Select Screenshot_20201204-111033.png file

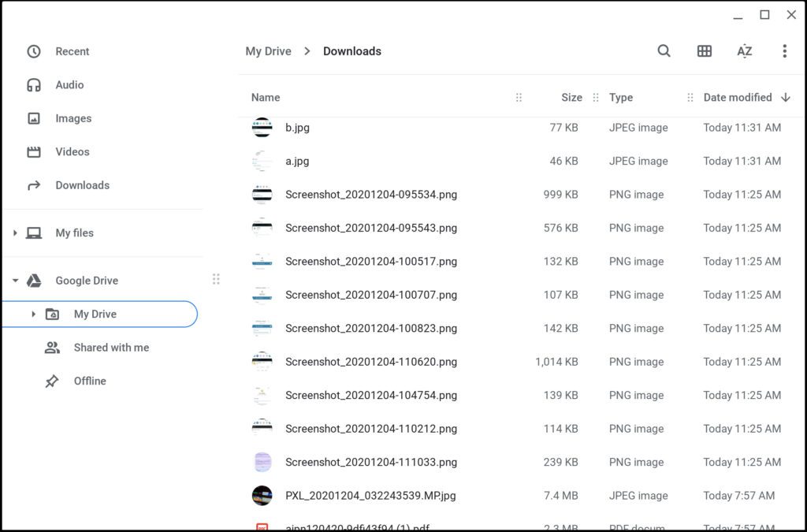pos(370,463)
